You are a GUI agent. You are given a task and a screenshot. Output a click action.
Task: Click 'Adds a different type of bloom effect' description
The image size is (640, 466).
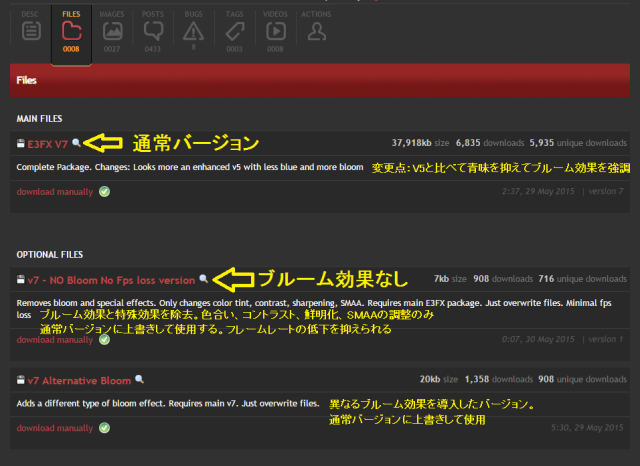pyautogui.click(x=168, y=404)
